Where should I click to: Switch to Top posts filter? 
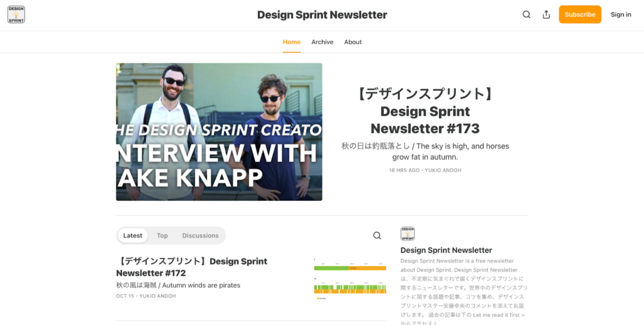(x=162, y=236)
